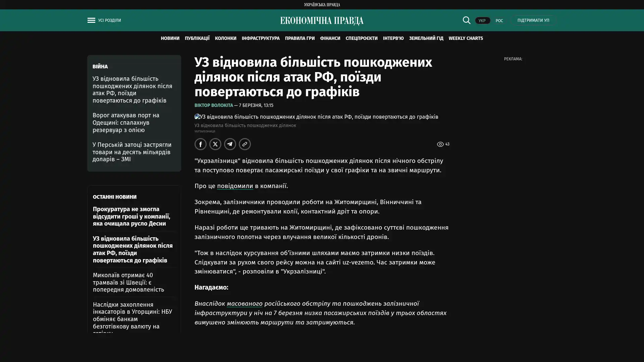Open the ПУБЛІКАЦІЇ section
The image size is (644, 362).
pyautogui.click(x=197, y=38)
